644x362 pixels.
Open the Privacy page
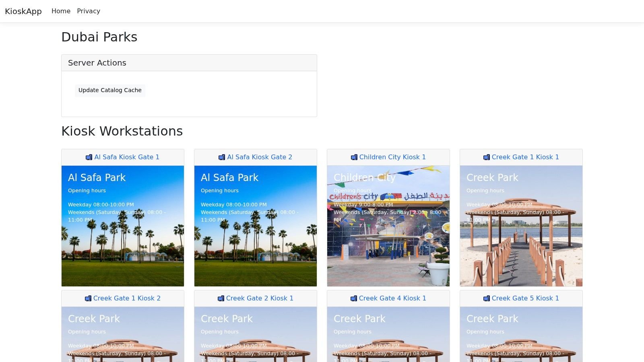pos(89,11)
